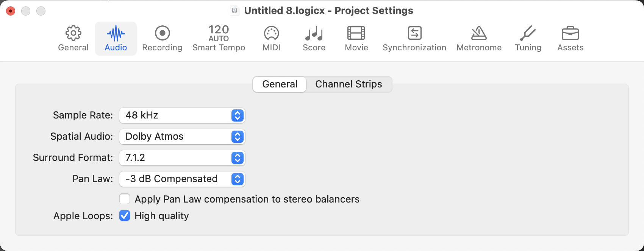Enable Pan Law compensation for stereo balancers

[x=124, y=199]
